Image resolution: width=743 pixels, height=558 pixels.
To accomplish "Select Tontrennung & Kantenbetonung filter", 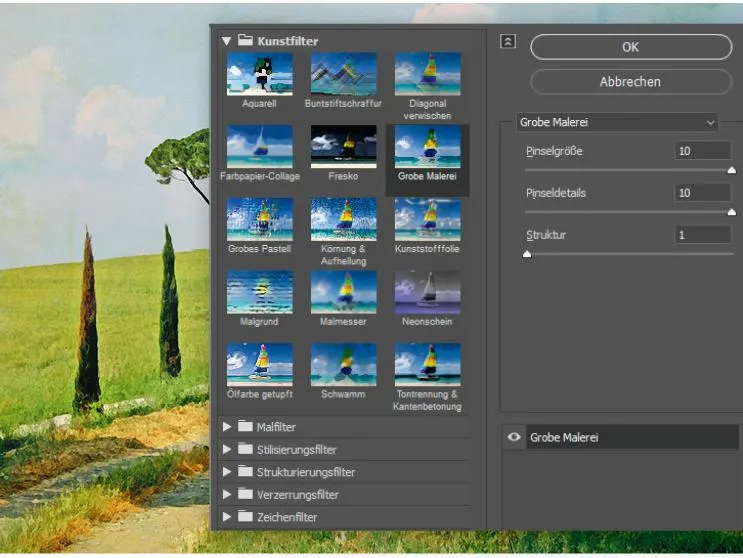I will [427, 365].
